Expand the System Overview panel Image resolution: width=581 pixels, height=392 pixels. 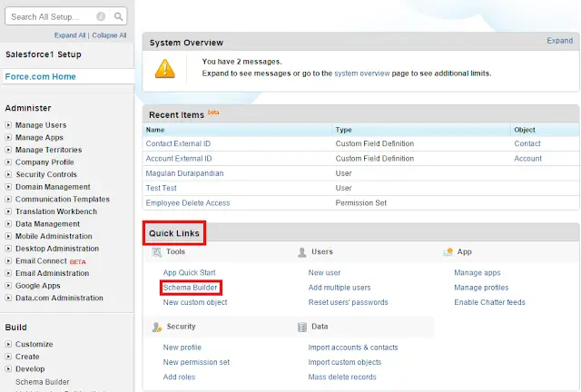(x=560, y=41)
